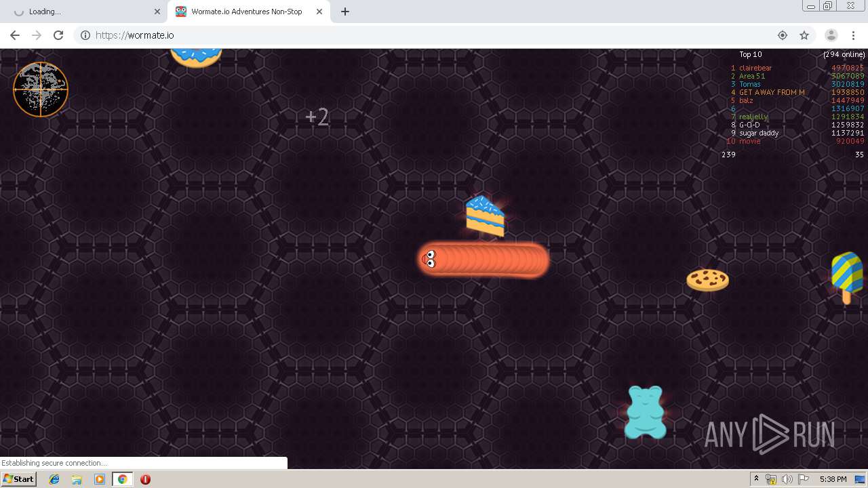The image size is (868, 488).
Task: Show hidden system tray icons
Action: click(x=756, y=479)
